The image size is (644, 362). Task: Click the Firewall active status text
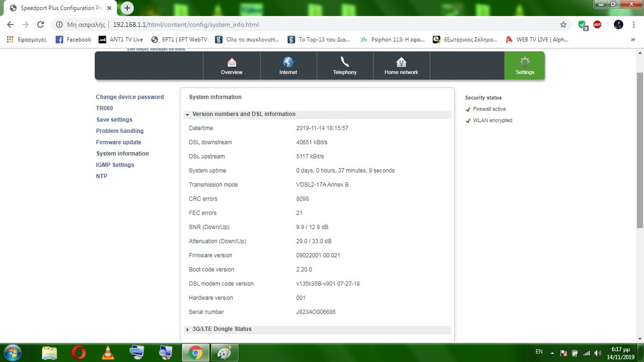click(490, 109)
